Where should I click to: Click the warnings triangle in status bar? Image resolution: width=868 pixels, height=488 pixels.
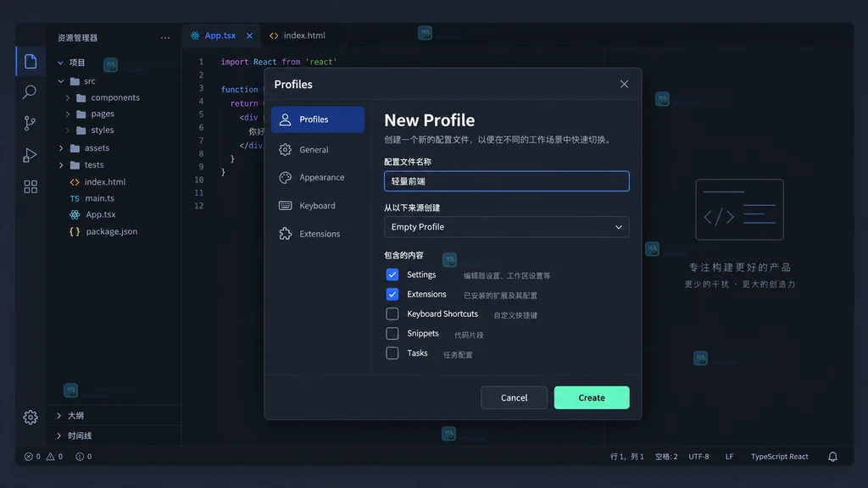50,457
